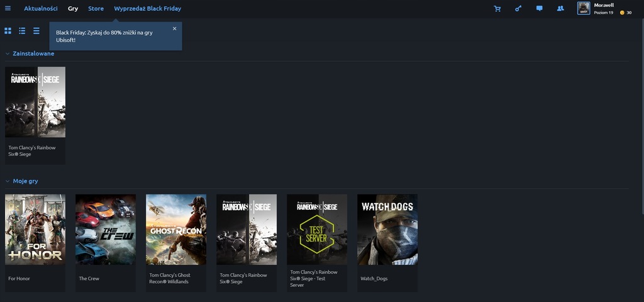Click the Moravell username
Viewport: 644px width, 302px height.
(x=604, y=5)
